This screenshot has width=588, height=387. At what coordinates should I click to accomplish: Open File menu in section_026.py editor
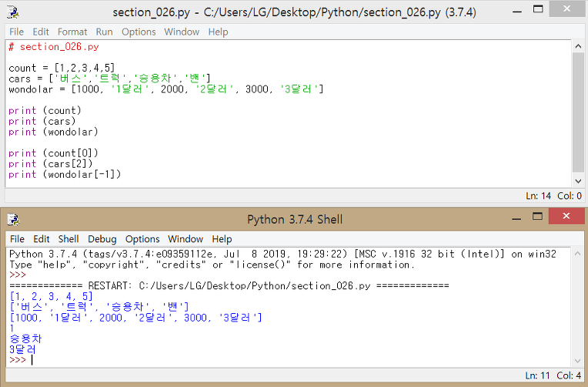tap(16, 32)
